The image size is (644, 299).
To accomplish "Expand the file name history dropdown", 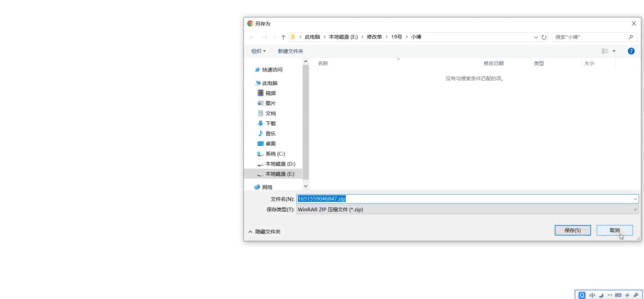I will click(635, 199).
